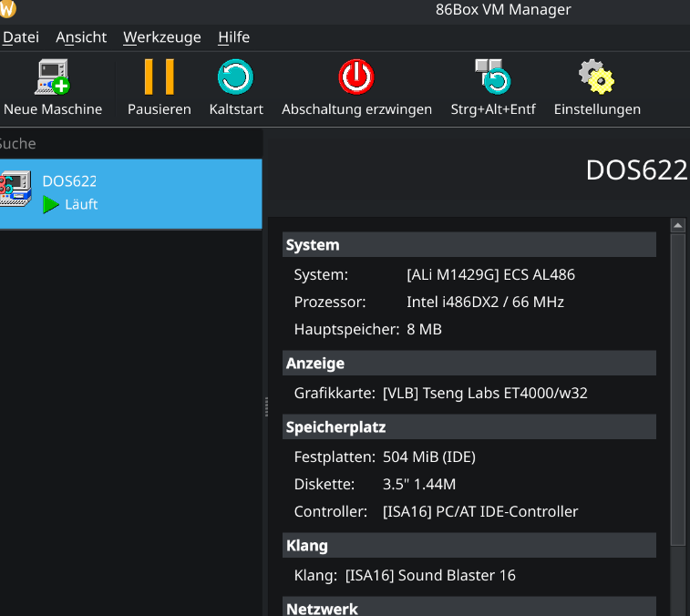
Task: Click the details pane vertical scrollbar thumb
Action: tap(677, 390)
